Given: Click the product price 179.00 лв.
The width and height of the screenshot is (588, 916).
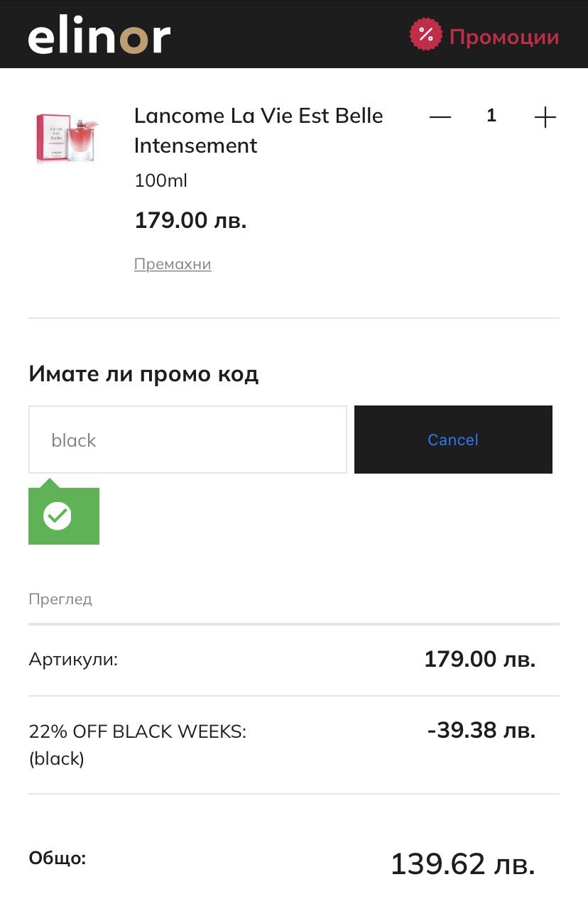Looking at the screenshot, I should 190,220.
